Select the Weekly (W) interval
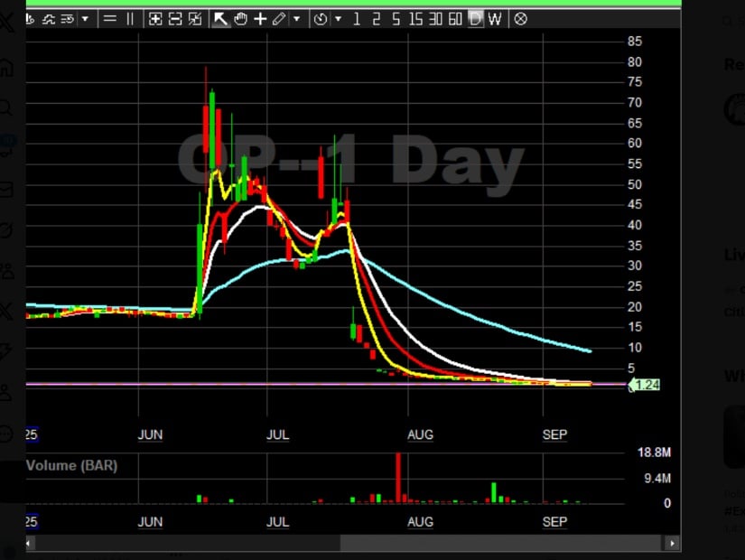 pyautogui.click(x=495, y=19)
